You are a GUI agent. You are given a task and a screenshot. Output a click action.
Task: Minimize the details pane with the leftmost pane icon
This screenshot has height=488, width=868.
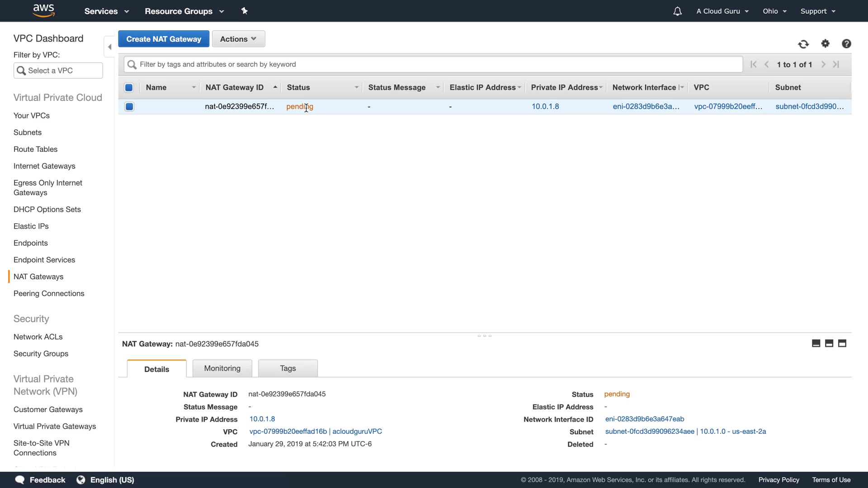coord(816,343)
